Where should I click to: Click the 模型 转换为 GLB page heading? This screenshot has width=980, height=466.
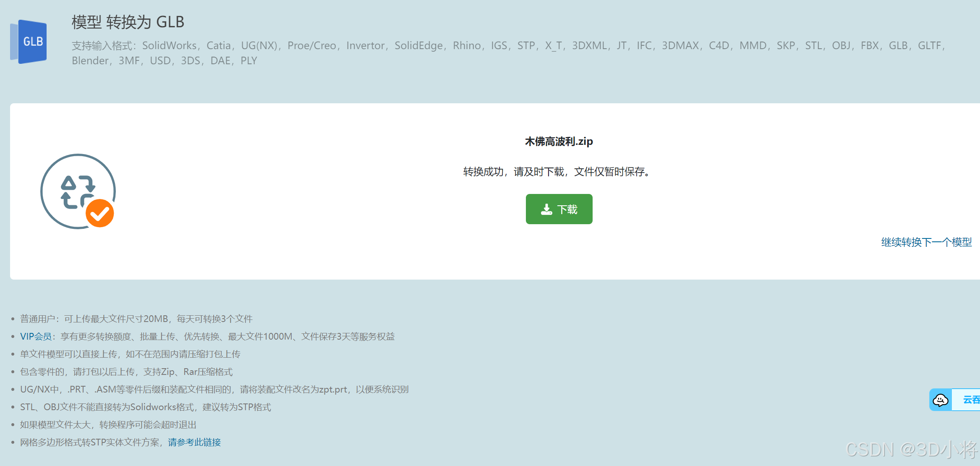[128, 22]
